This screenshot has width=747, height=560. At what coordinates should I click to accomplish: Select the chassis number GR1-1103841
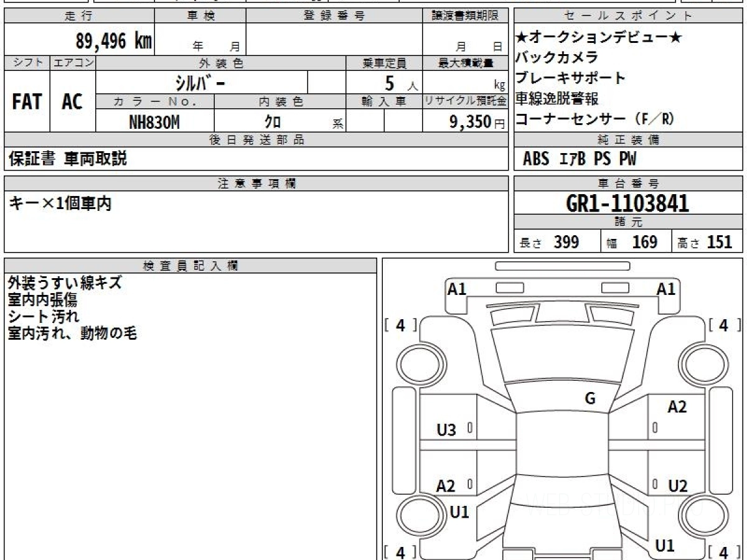pyautogui.click(x=627, y=203)
